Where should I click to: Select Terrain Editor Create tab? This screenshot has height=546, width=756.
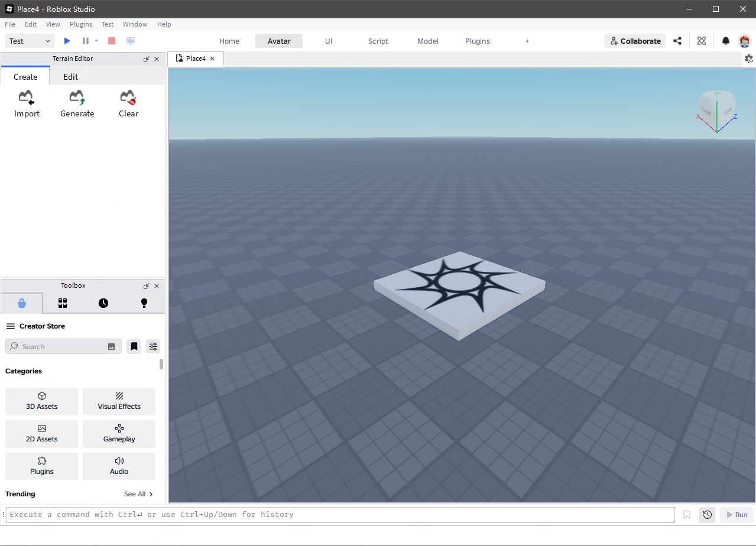25,76
